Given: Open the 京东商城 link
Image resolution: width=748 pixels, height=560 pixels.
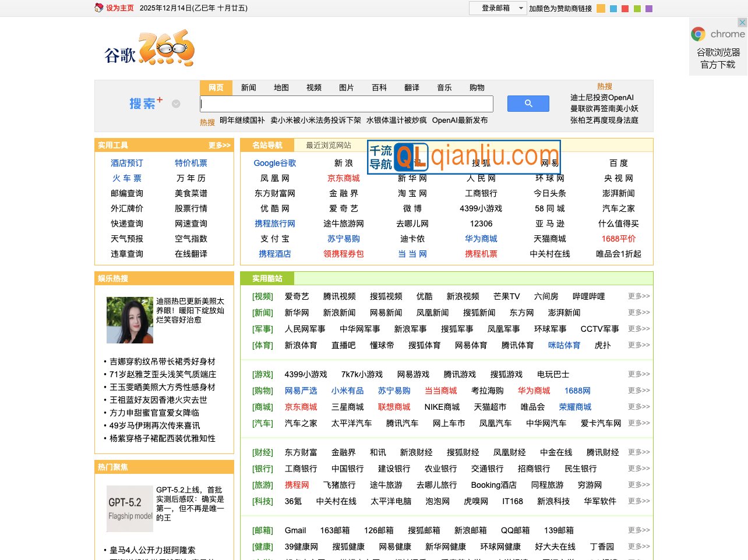Looking at the screenshot, I should 344,178.
